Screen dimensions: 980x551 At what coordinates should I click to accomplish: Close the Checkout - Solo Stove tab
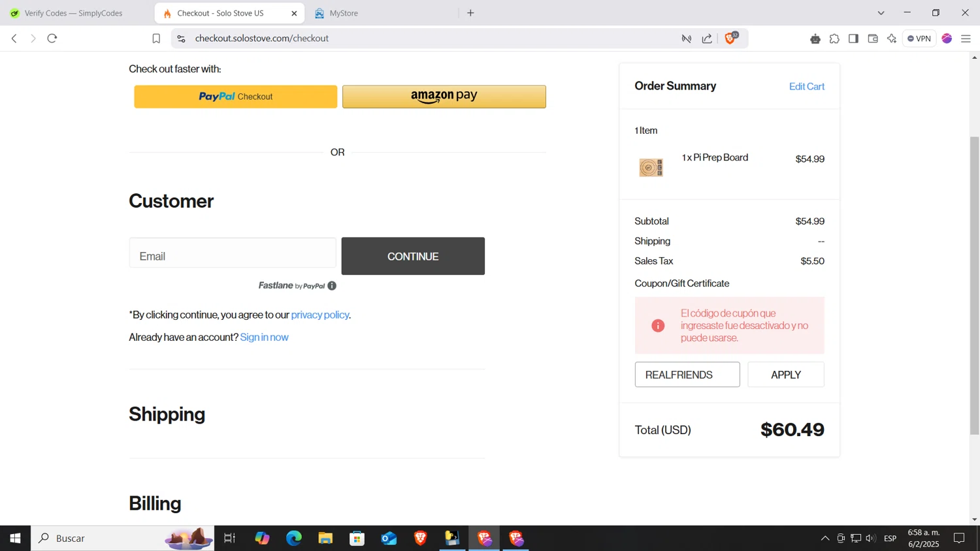click(x=294, y=13)
